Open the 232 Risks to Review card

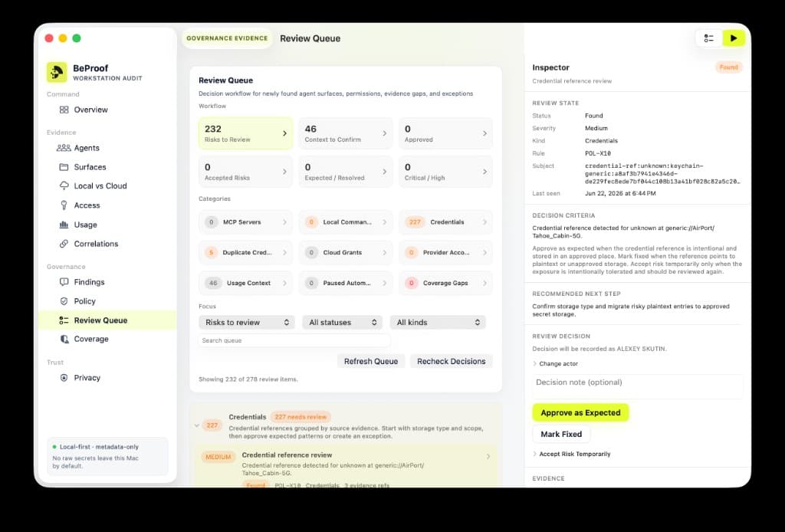(x=245, y=133)
